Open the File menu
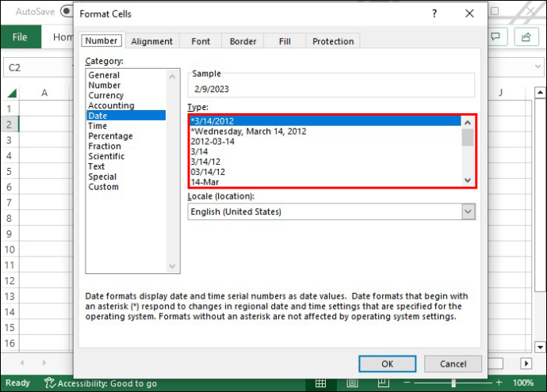Screen dimensions: 547x392 pos(20,37)
